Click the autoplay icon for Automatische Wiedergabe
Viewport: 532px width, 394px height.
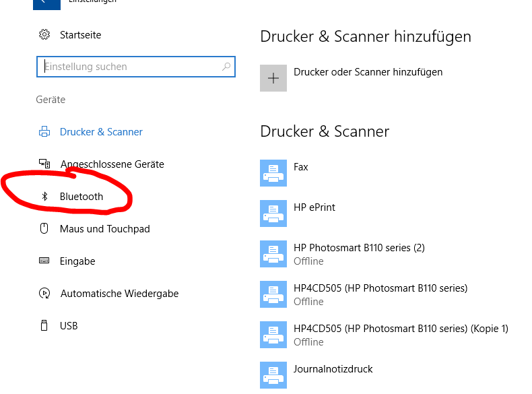(44, 293)
